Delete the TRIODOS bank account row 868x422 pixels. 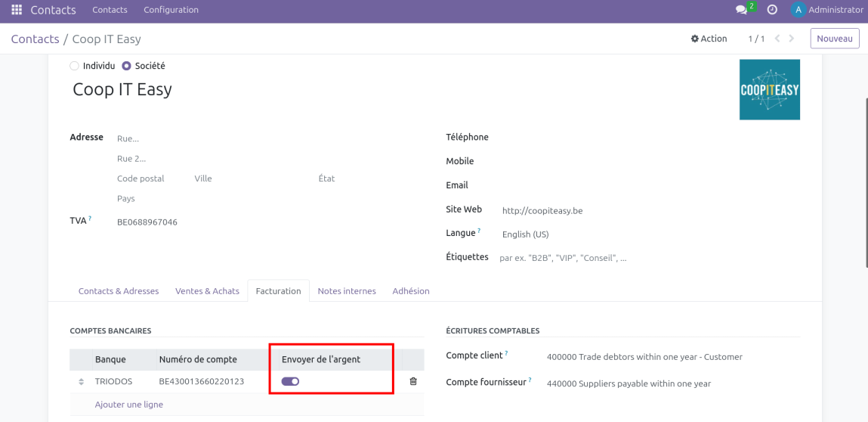413,381
